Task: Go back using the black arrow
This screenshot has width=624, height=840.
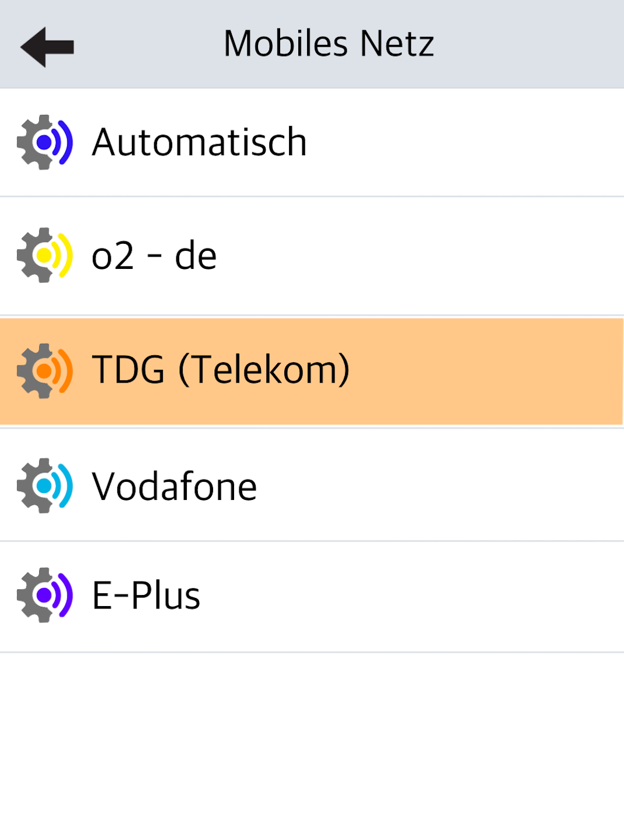Action: point(47,47)
